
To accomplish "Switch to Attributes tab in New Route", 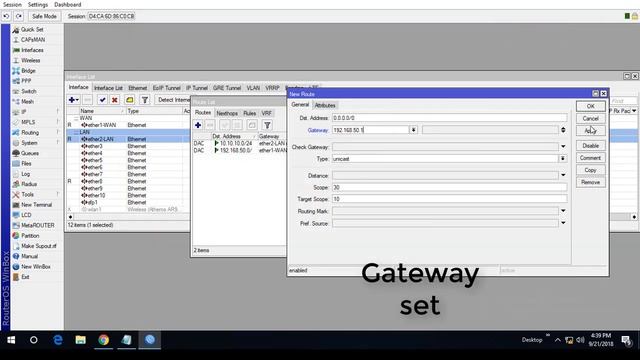I will (x=325, y=105).
